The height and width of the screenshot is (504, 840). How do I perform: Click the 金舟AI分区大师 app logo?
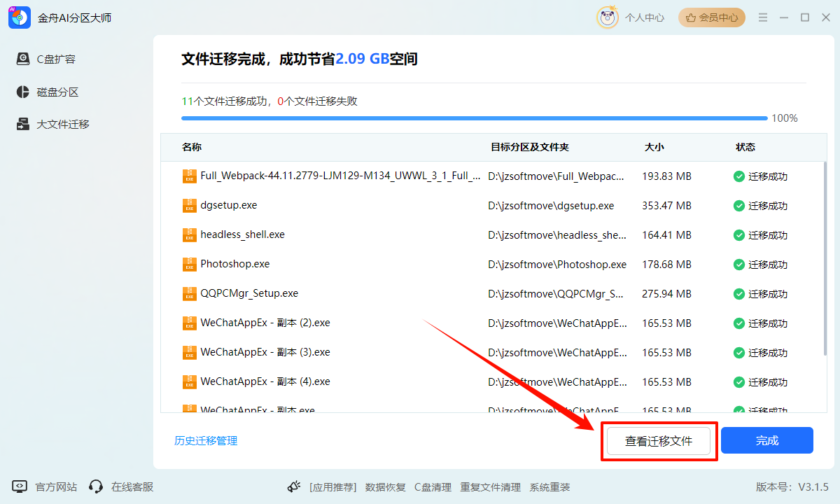pos(19,17)
